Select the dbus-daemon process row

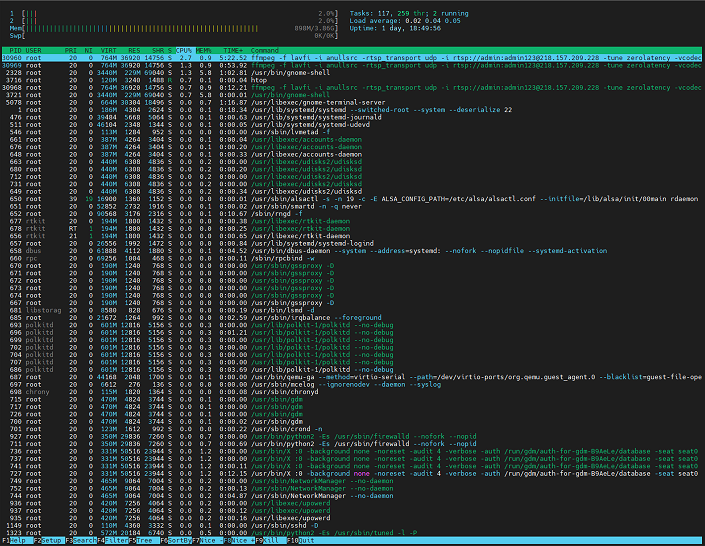pos(352,251)
